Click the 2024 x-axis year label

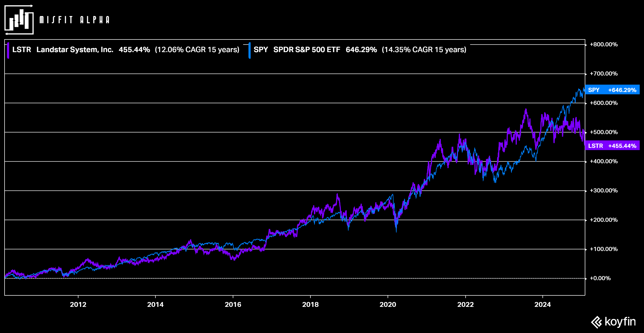[x=543, y=305]
